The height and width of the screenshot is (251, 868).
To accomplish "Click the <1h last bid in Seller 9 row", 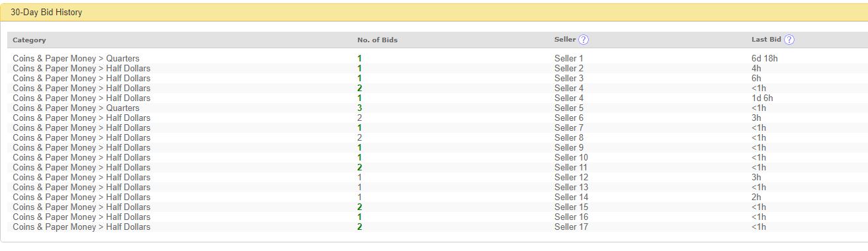I will pyautogui.click(x=759, y=148).
